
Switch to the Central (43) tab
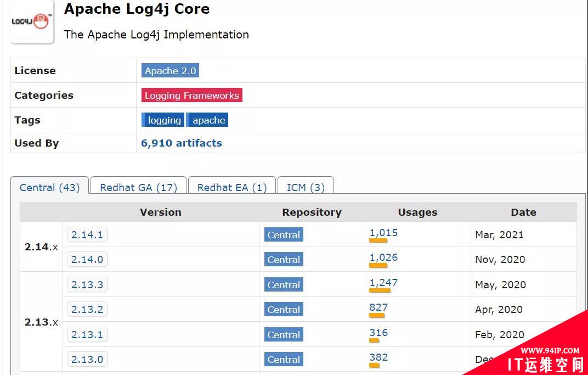point(49,187)
